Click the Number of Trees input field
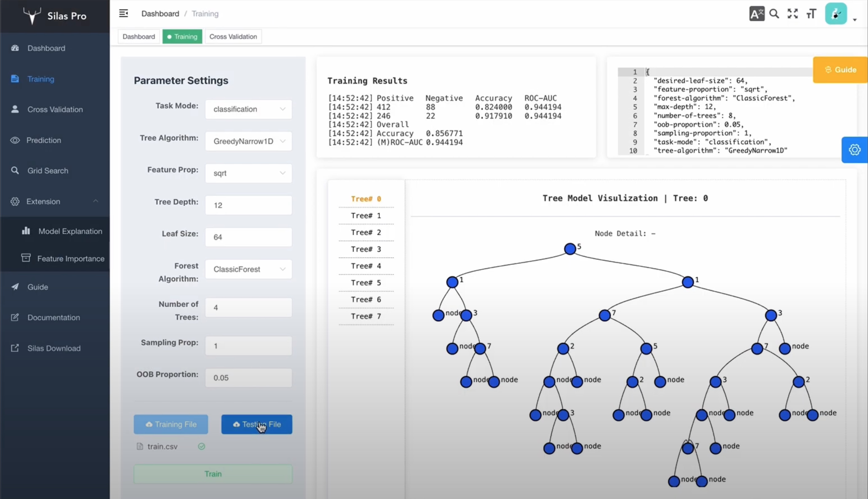This screenshot has width=868, height=499. (x=248, y=307)
